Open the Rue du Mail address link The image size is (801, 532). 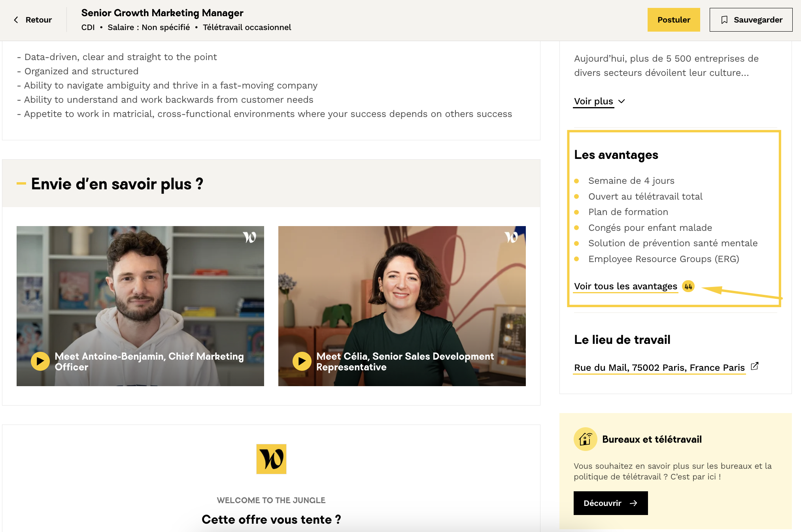pos(659,368)
